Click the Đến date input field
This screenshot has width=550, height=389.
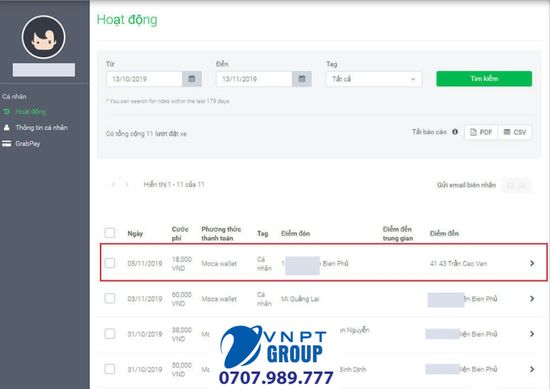coord(254,79)
